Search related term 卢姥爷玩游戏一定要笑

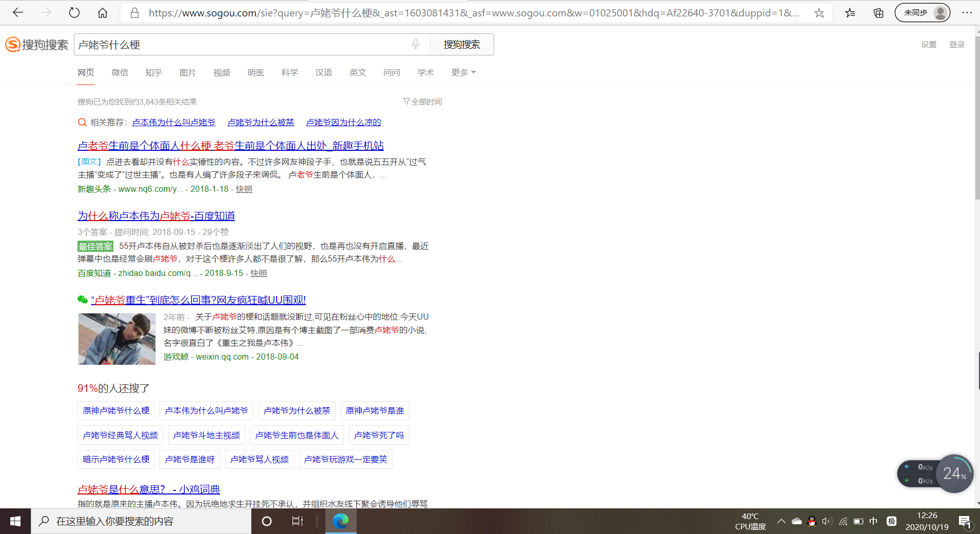coord(346,459)
